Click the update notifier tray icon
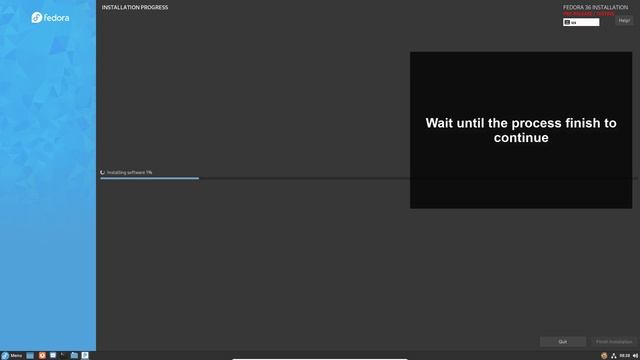Screen dimensions: 640x360 point(604,356)
